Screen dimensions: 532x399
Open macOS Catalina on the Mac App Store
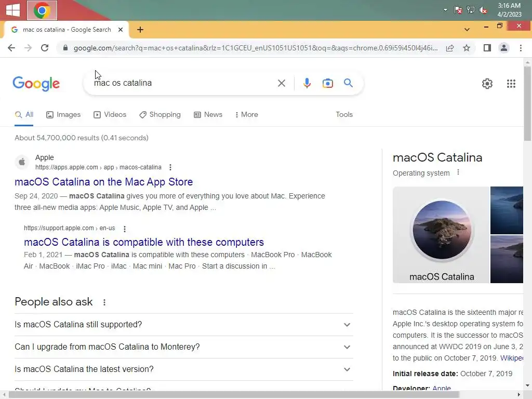click(x=104, y=182)
